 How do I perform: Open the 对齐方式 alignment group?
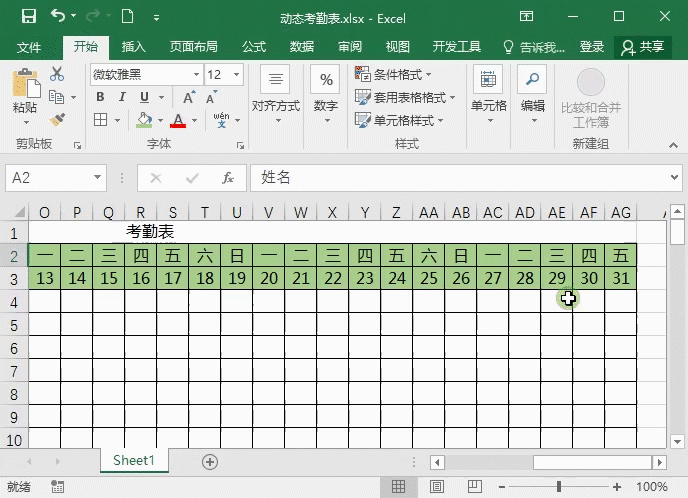tap(275, 95)
